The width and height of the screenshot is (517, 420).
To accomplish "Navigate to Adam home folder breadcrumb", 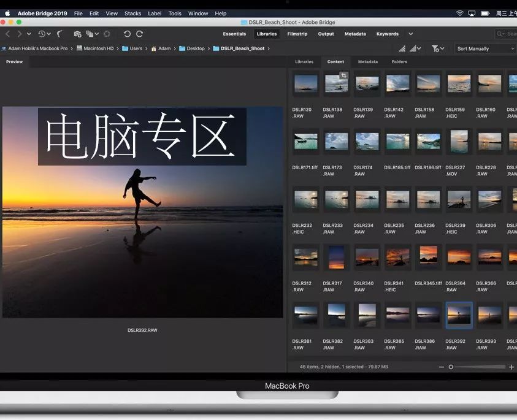I will click(161, 48).
